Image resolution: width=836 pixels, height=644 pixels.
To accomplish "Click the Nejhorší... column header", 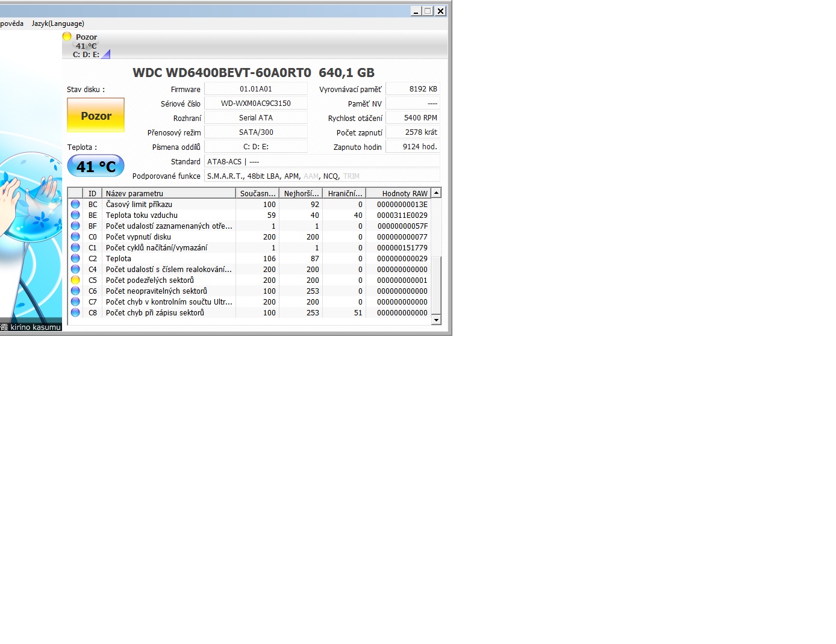I will click(x=301, y=193).
